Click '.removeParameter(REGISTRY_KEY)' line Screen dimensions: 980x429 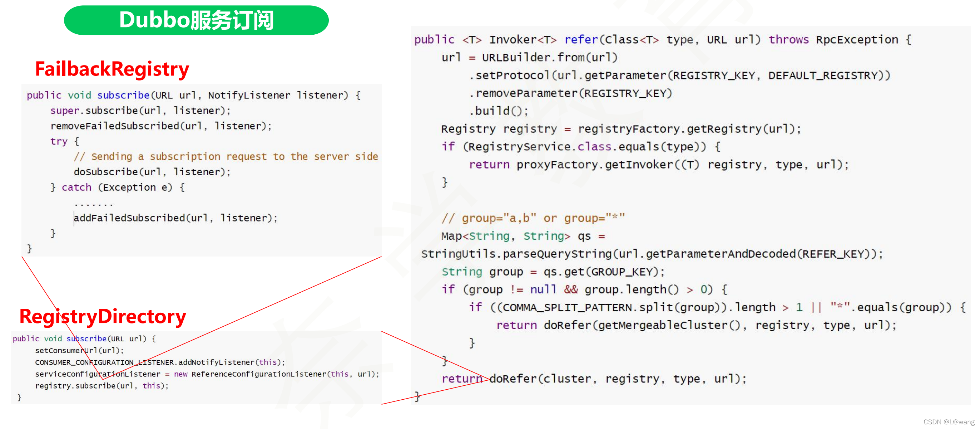pyautogui.click(x=570, y=93)
